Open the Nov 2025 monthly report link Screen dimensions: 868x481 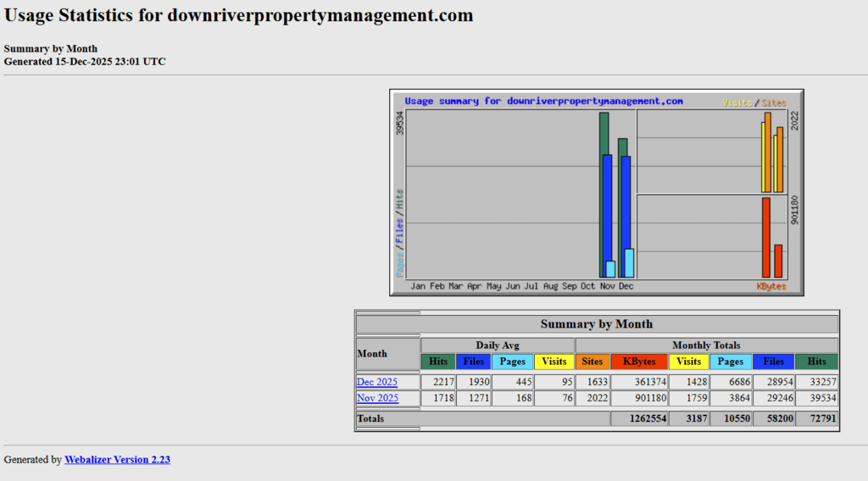(x=377, y=398)
